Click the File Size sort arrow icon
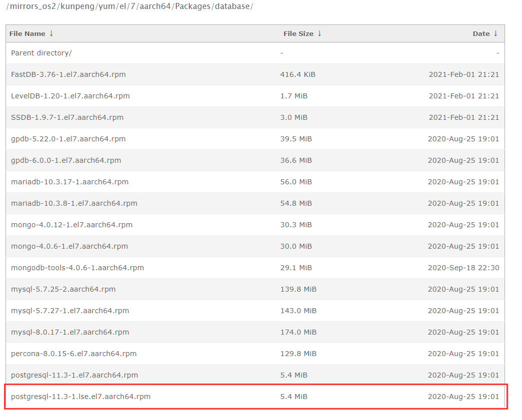 pos(320,33)
